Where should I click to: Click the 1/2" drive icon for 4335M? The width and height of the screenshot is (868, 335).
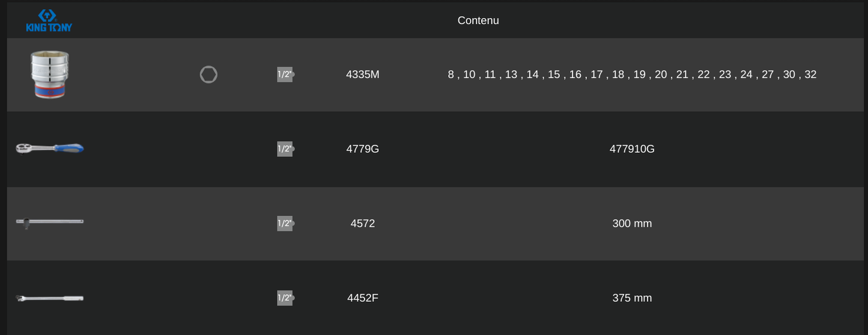tap(286, 75)
